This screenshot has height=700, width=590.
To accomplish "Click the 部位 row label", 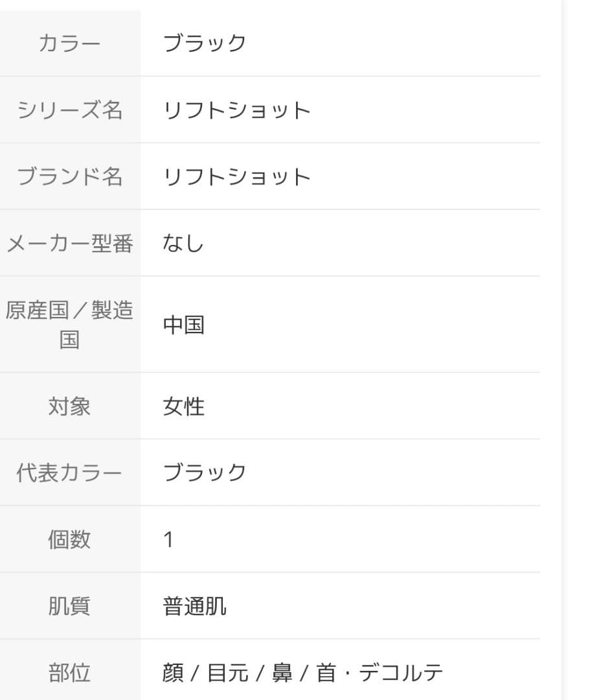I will click(x=69, y=673).
